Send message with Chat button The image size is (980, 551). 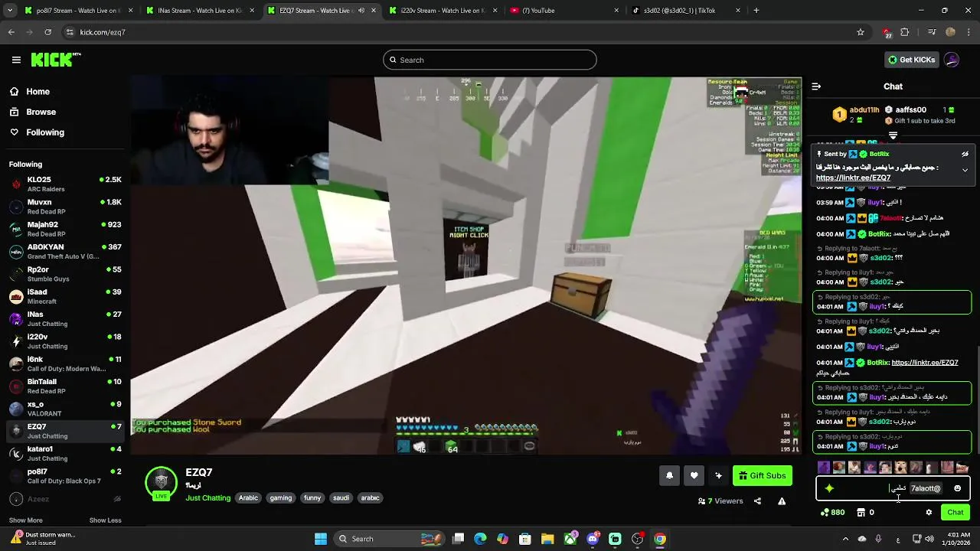tap(955, 513)
